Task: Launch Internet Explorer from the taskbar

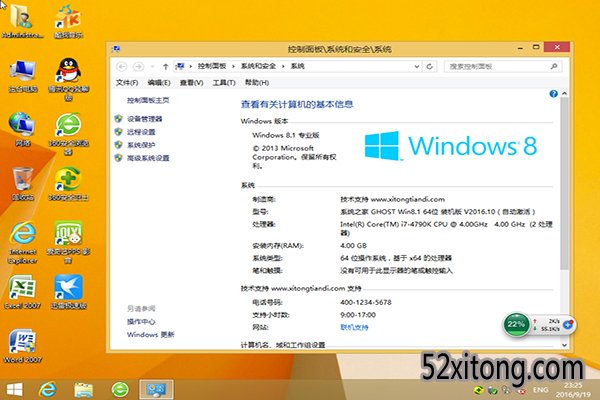Action: [47, 390]
